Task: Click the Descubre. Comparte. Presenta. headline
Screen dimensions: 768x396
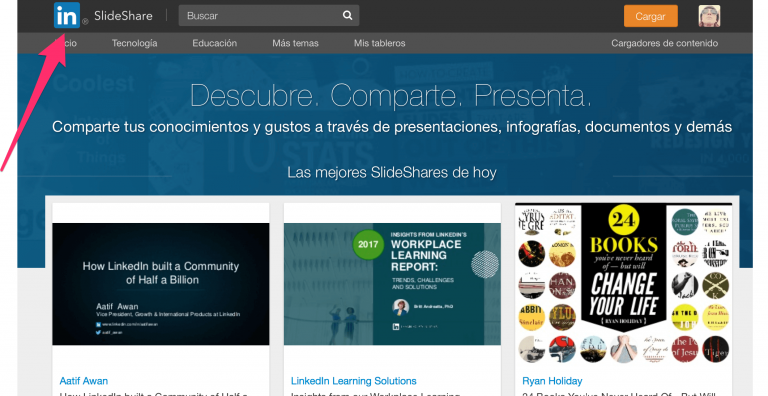Action: [x=391, y=95]
